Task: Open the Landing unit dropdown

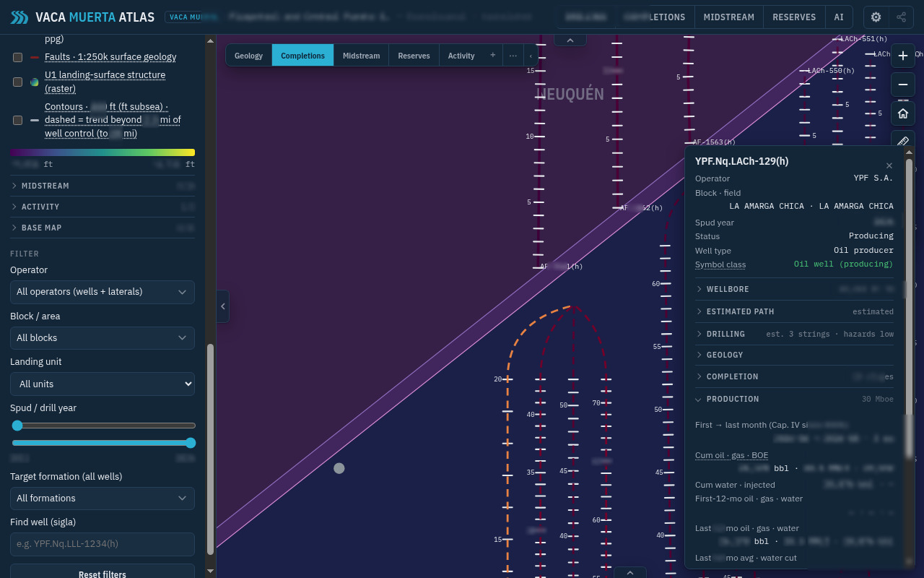Action: click(103, 384)
